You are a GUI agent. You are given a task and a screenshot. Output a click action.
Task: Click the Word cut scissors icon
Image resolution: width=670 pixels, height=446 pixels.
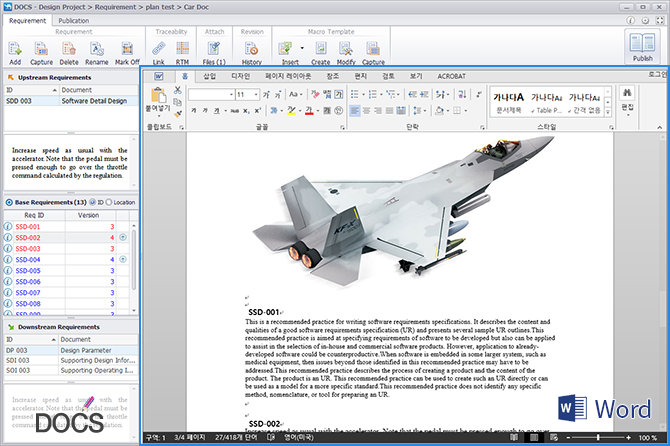(177, 90)
